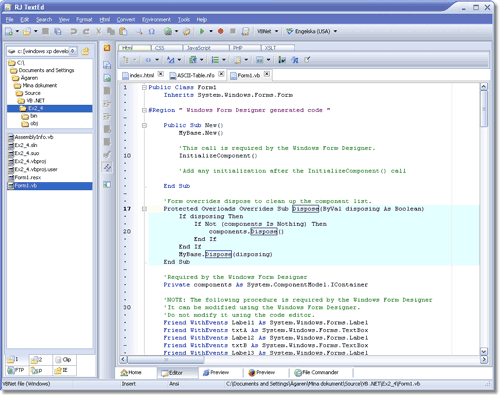This screenshot has width=500, height=396.
Task: Click the Open file folder icon in the toolbar
Action: tap(27, 31)
